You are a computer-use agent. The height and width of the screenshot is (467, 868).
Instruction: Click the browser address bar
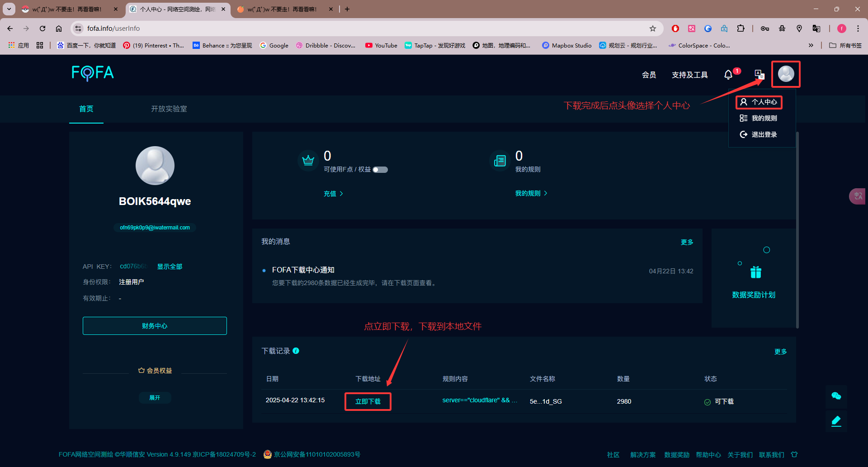click(362, 29)
